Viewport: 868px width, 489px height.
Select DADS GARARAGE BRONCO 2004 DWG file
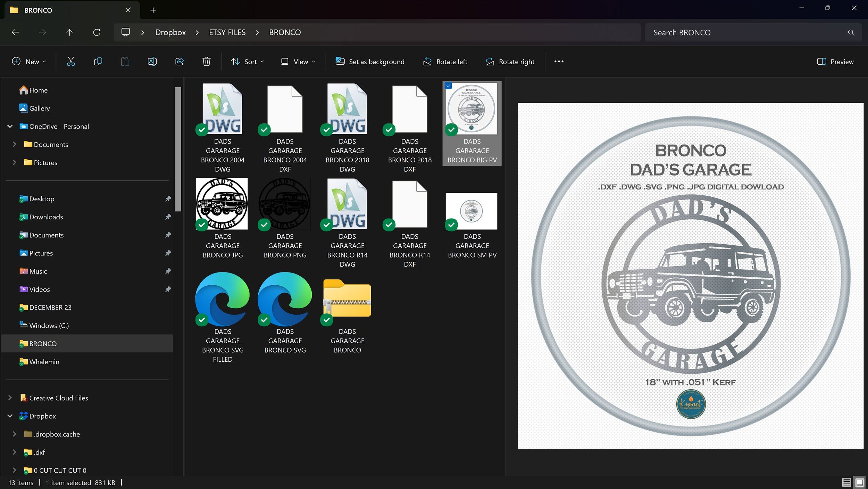(223, 128)
